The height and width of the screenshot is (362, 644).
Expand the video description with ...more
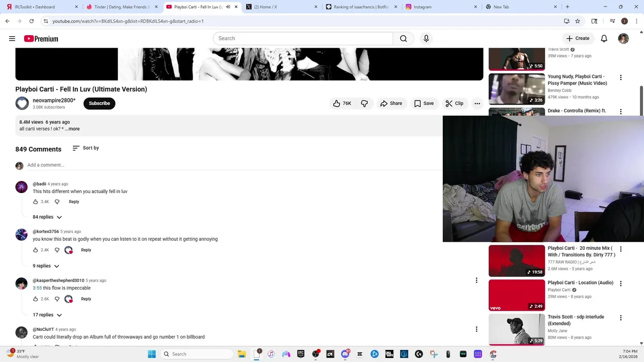point(72,129)
